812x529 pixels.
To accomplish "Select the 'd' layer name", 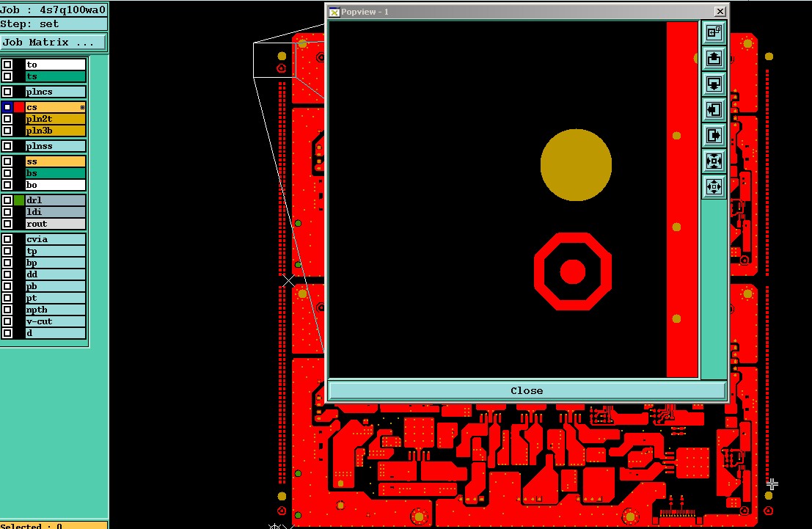I will click(x=56, y=333).
